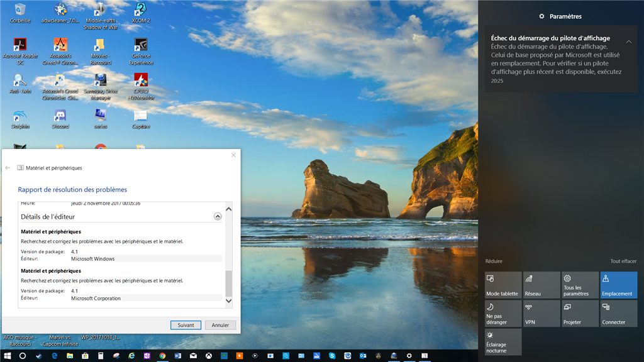This screenshot has width=644, height=362.
Task: Select the Marvel vs. Capcom Infinite label
Action: tap(60, 341)
